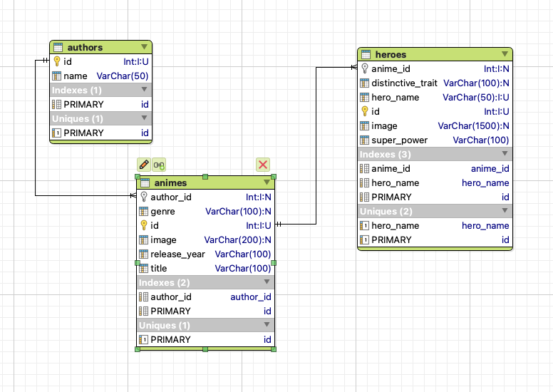Click the foreign key icon of heroes anime_id column
553x392 pixels.
pyautogui.click(x=365, y=68)
